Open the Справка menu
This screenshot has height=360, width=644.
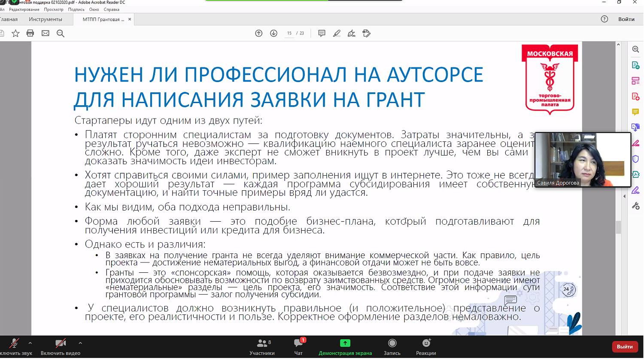point(112,9)
